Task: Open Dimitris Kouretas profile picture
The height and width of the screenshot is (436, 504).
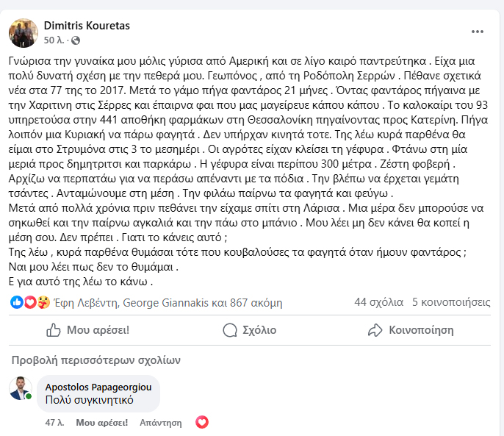Action: pos(24,32)
